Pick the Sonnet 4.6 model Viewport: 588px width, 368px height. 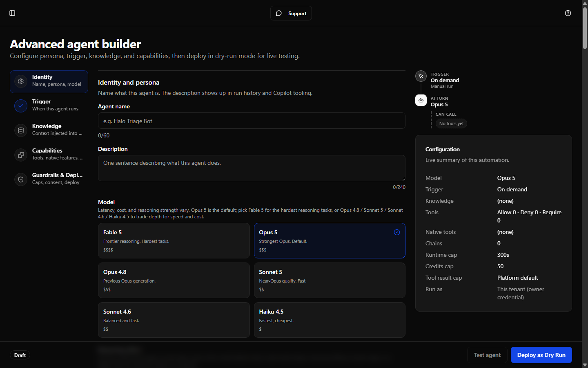[174, 320]
